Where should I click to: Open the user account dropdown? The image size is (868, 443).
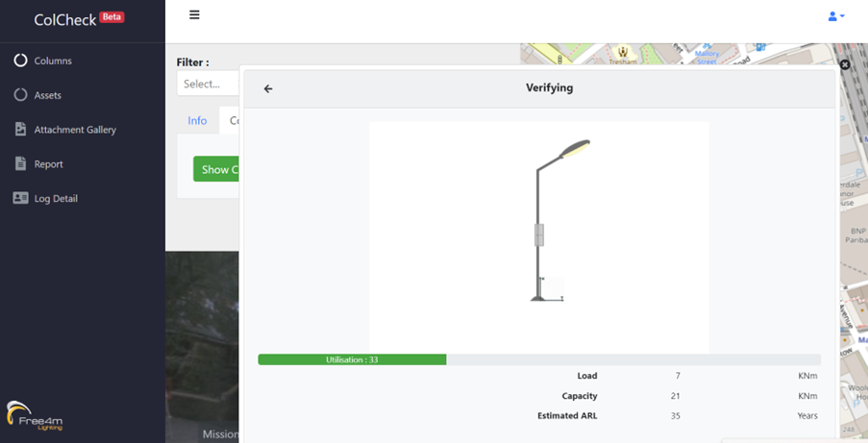click(x=836, y=16)
